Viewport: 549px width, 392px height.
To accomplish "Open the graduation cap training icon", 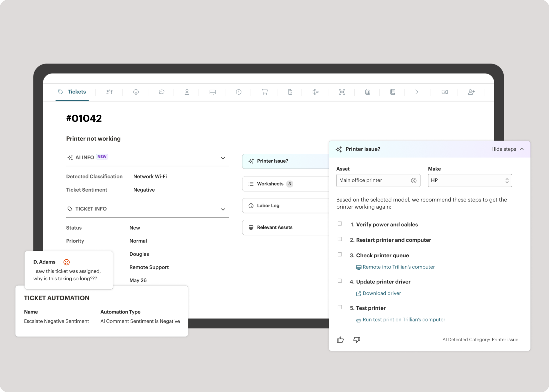I will tap(109, 92).
